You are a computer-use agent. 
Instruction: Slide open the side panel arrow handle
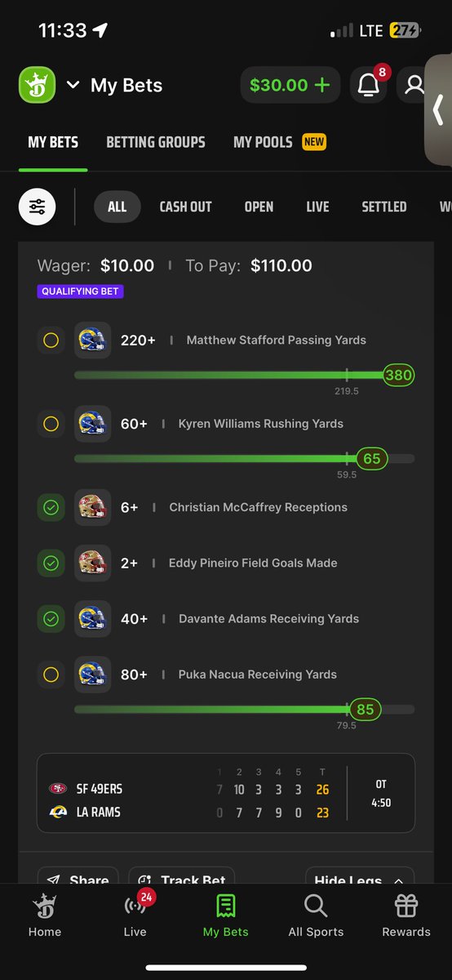(x=439, y=110)
